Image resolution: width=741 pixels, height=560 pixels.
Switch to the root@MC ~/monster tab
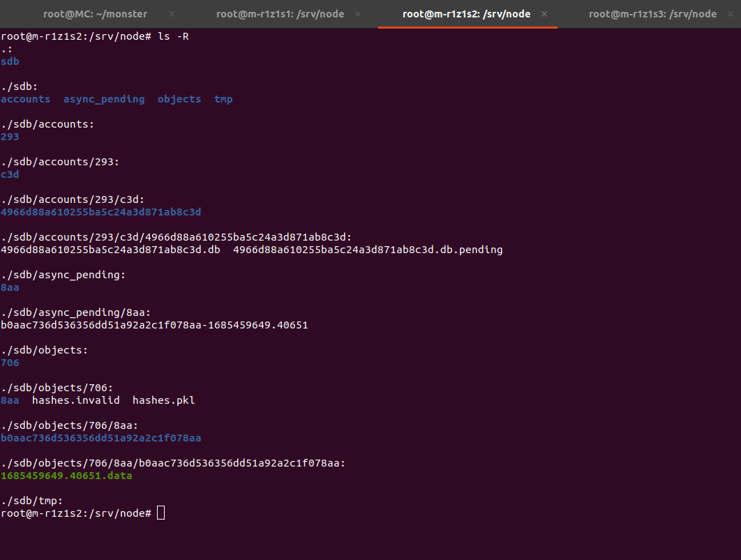pos(95,14)
